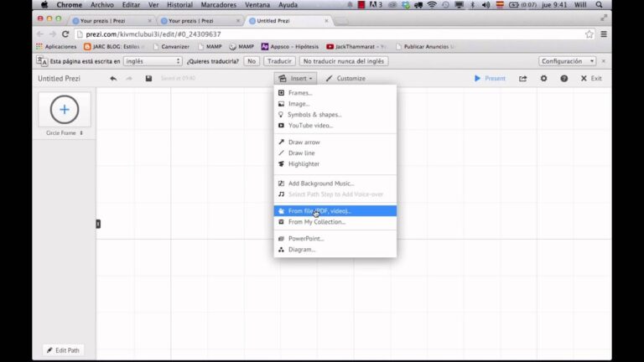This screenshot has width=644, height=362.
Task: Click the Bluetooth icon in menu bar
Action: pos(472,5)
